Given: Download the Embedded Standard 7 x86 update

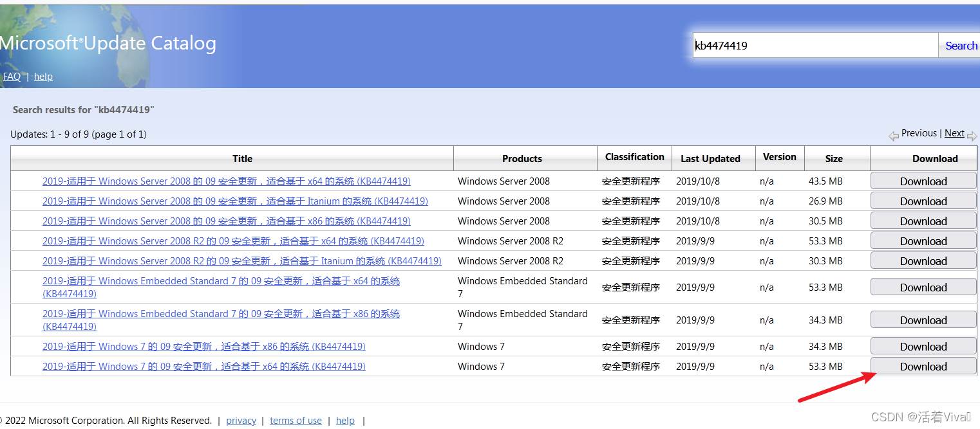Looking at the screenshot, I should point(923,320).
